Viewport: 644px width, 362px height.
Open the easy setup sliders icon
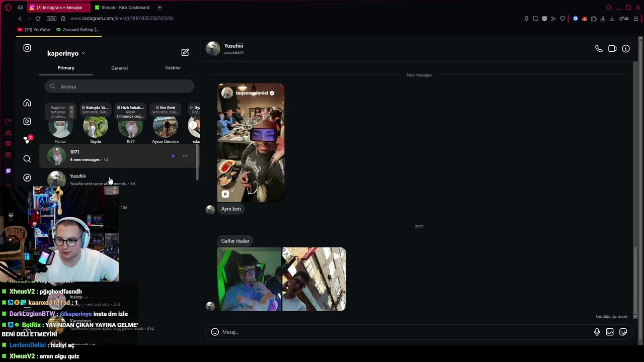point(636,19)
